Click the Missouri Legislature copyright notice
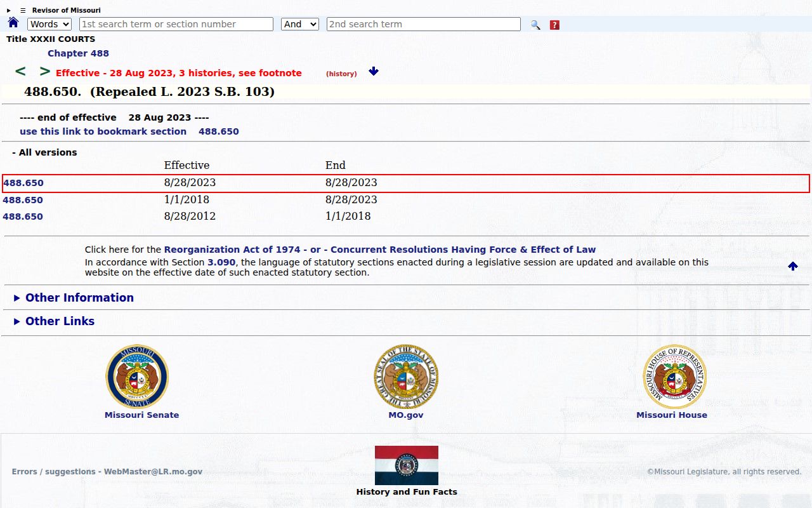The image size is (812, 508). point(724,472)
